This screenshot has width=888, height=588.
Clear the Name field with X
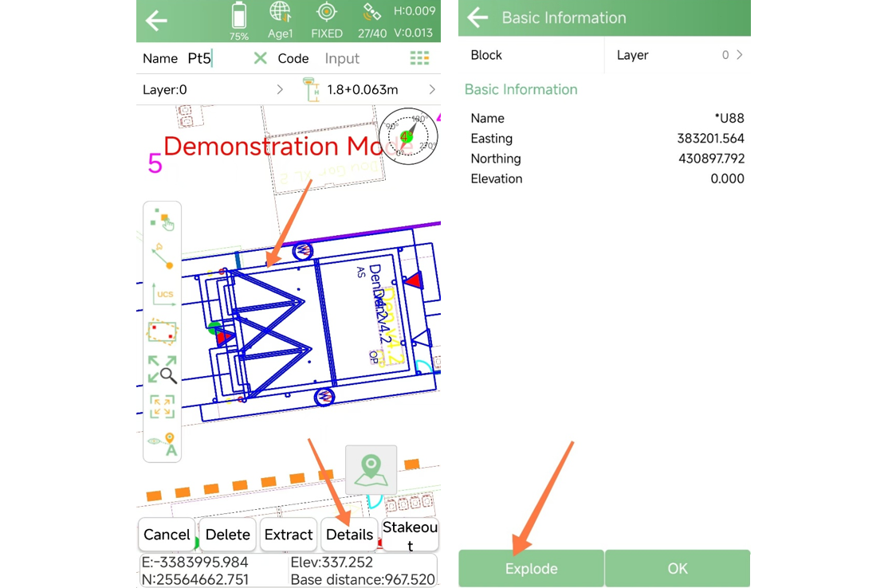260,58
